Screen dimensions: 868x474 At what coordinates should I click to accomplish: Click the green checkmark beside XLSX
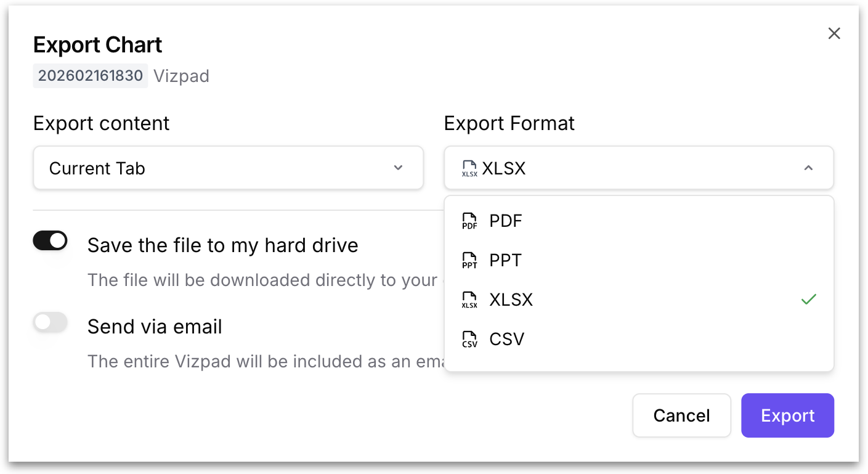[808, 300]
